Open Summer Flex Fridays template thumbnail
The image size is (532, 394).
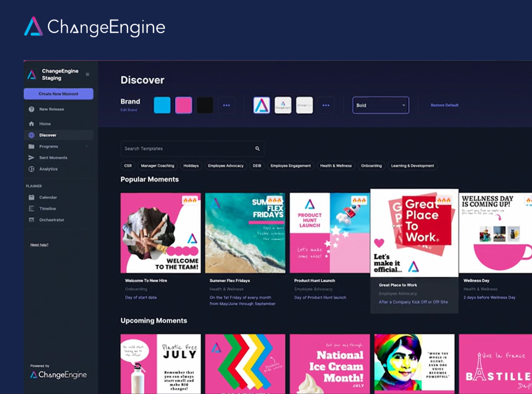[x=245, y=233]
